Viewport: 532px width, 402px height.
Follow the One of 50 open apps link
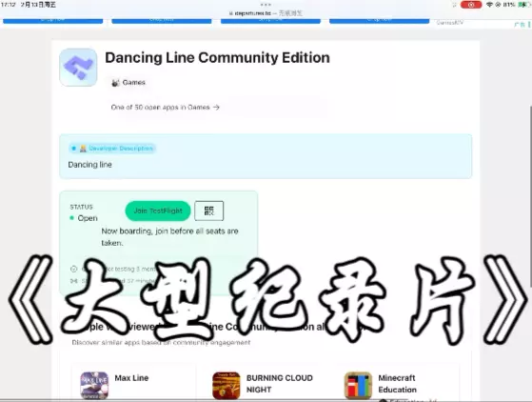(166, 108)
